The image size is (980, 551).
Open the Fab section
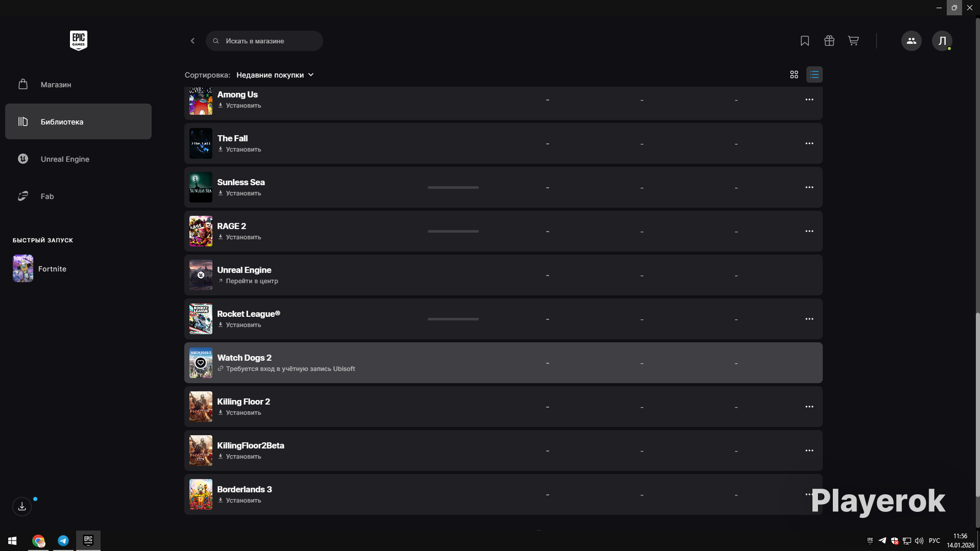pos(78,196)
